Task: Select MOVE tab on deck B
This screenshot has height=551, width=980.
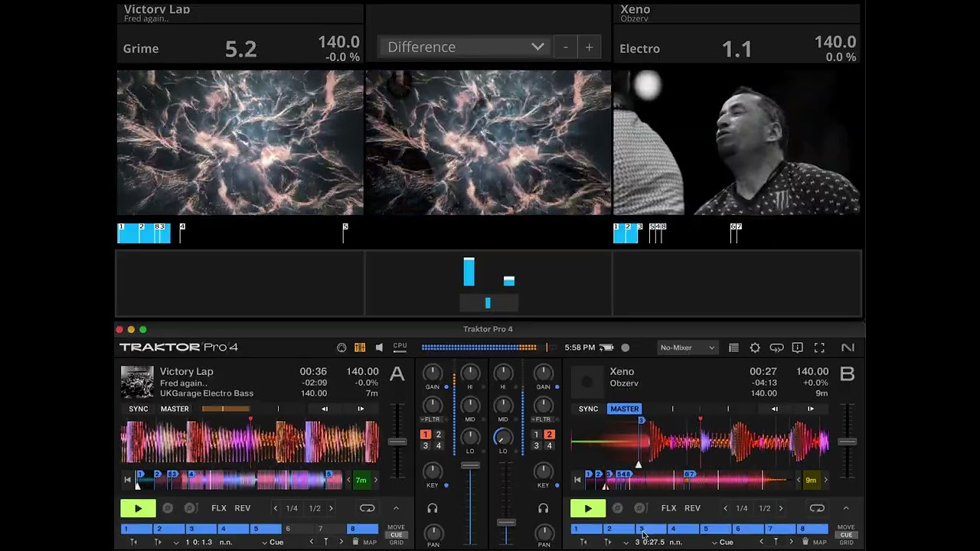Action: (x=846, y=527)
